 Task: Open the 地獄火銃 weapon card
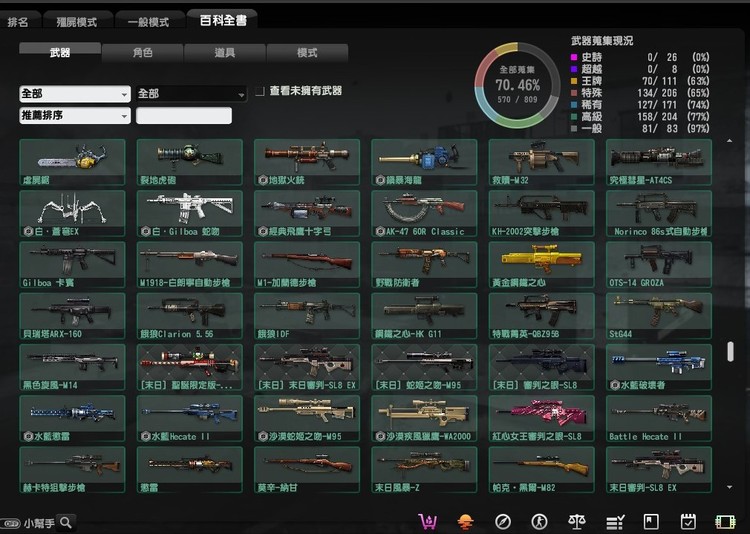307,162
